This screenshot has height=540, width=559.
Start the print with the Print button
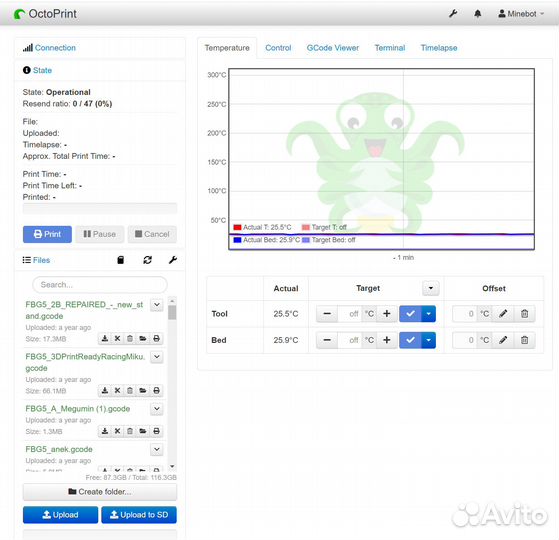pos(47,234)
